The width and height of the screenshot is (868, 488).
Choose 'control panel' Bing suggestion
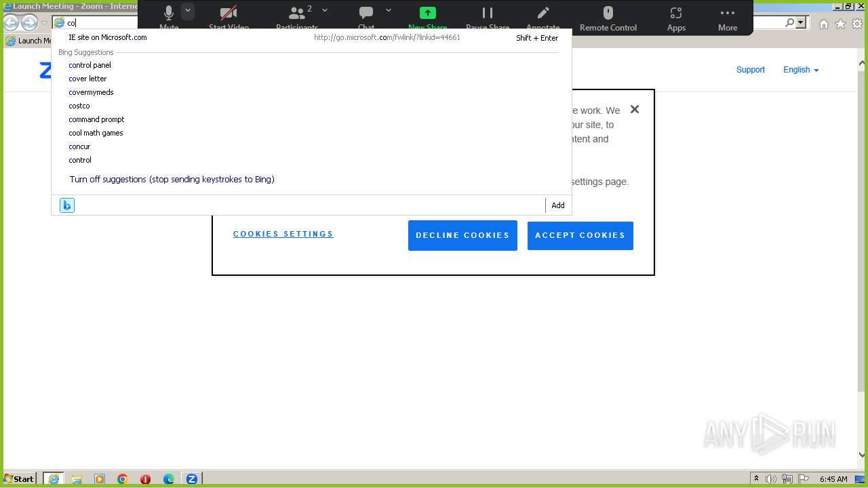pyautogui.click(x=90, y=65)
